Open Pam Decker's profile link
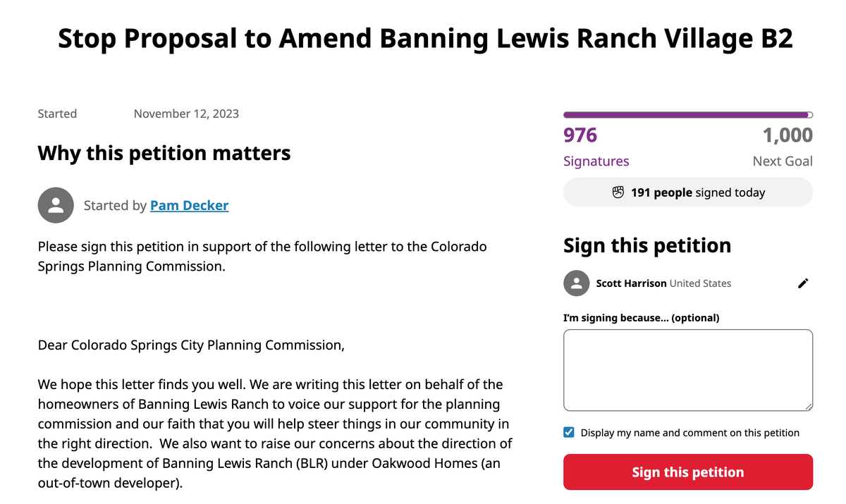The width and height of the screenshot is (846, 504). [x=189, y=206]
